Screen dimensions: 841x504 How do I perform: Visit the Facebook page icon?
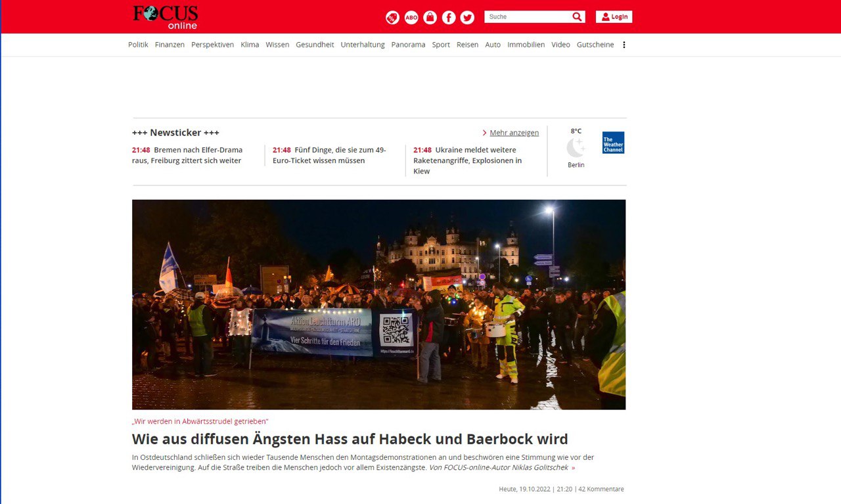pyautogui.click(x=449, y=18)
